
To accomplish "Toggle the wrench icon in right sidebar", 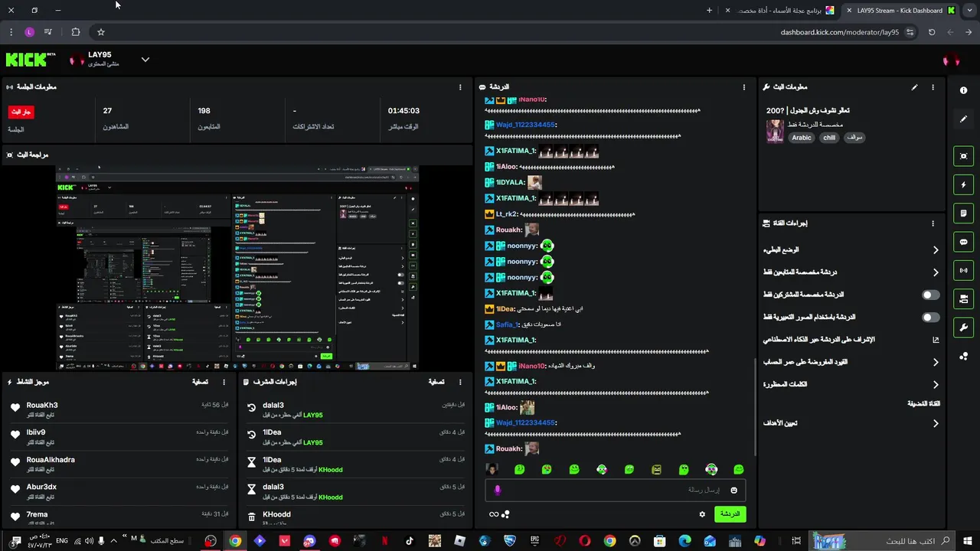I will (963, 328).
